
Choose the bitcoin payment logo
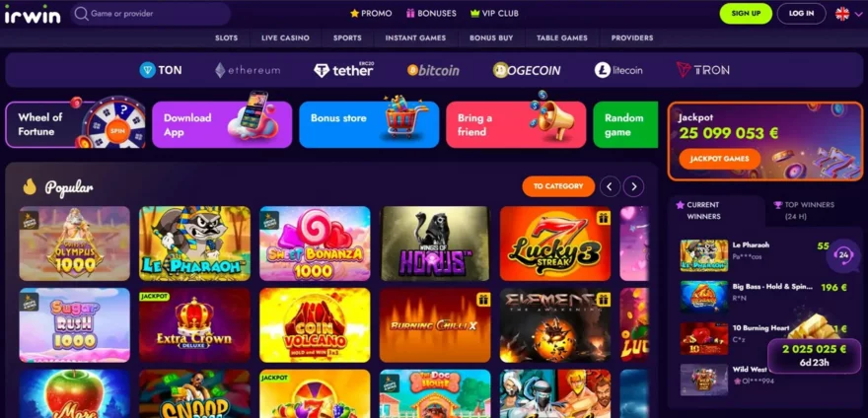(x=433, y=70)
